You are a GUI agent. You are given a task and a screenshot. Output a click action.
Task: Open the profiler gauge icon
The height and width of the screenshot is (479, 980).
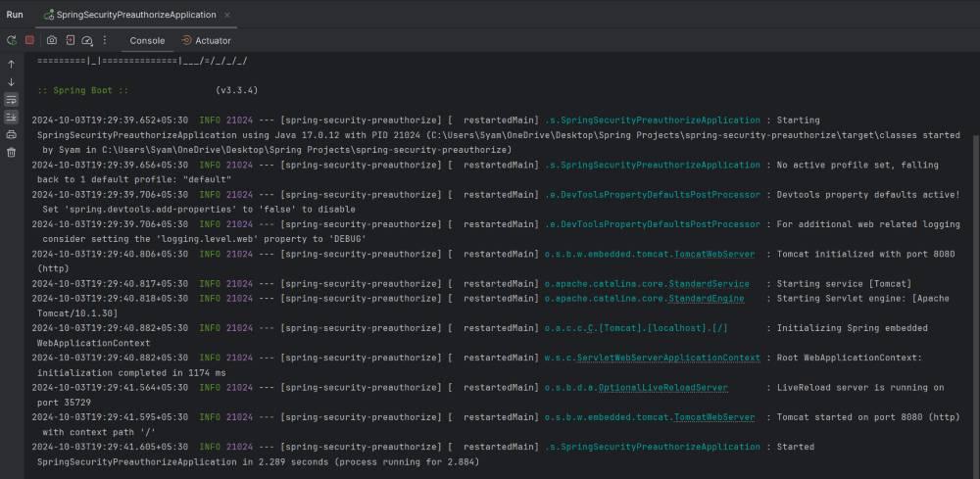pos(87,41)
